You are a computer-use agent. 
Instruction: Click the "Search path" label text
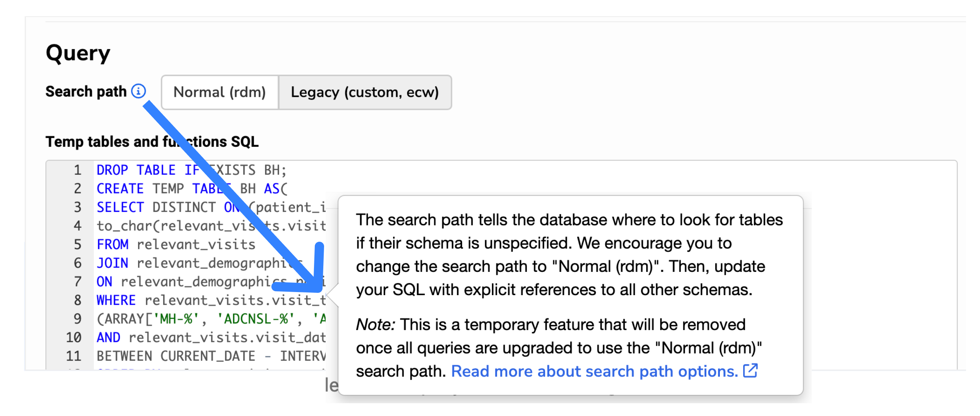pyautogui.click(x=86, y=91)
